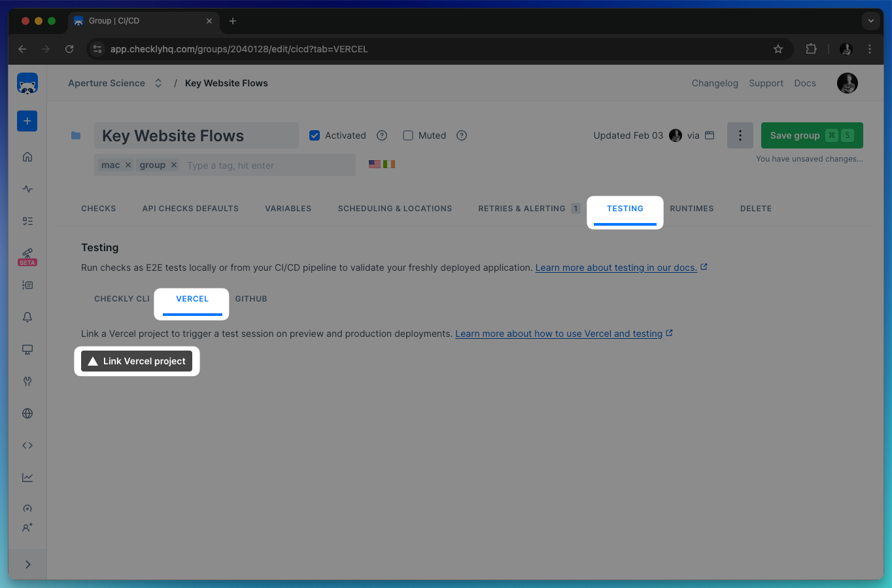892x588 pixels.
Task: Open the Aperture Science account switcher
Action: click(158, 83)
